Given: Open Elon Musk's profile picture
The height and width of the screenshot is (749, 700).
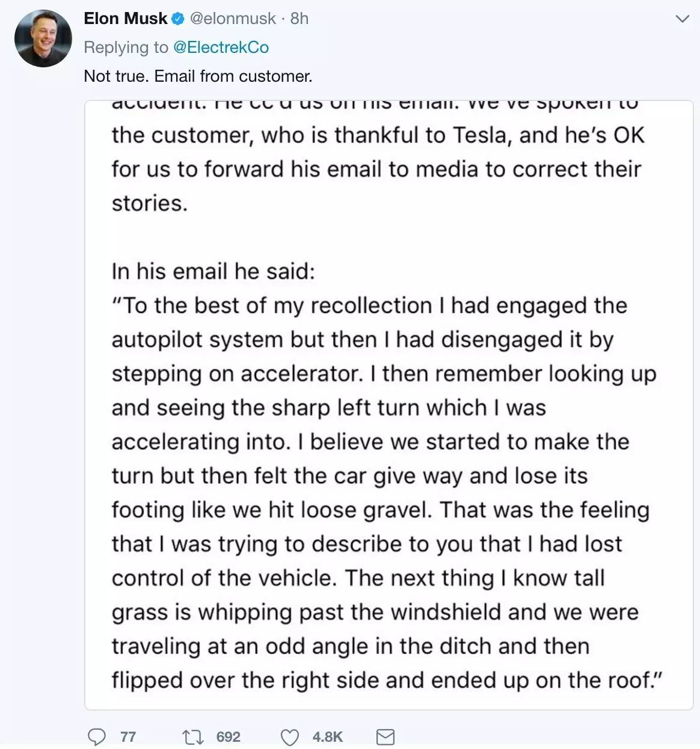Looking at the screenshot, I should point(43,38).
